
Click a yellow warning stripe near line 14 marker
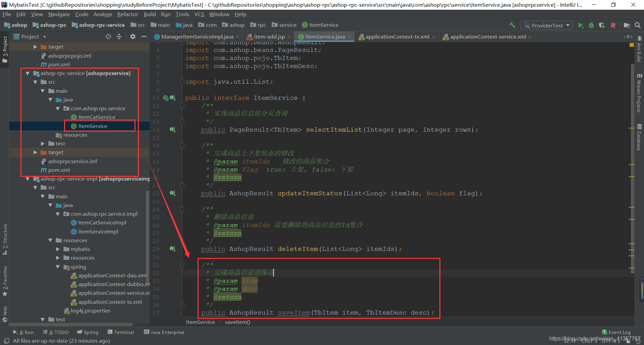coord(632,128)
